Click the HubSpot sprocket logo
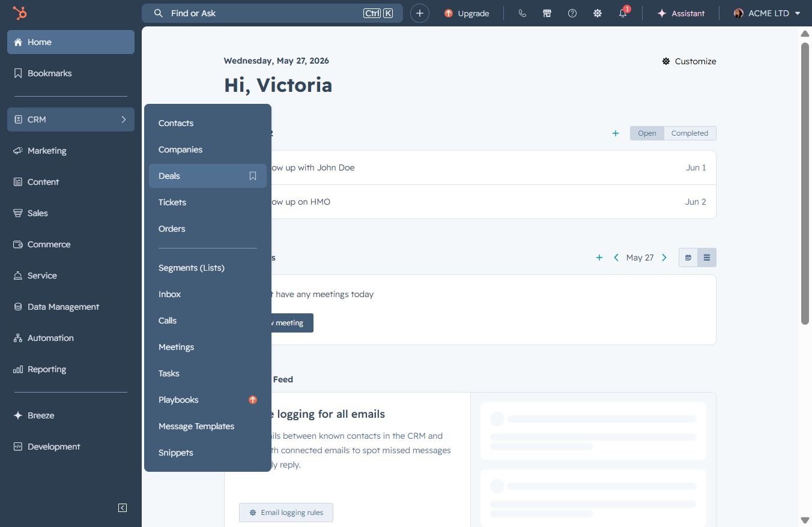 [x=20, y=13]
